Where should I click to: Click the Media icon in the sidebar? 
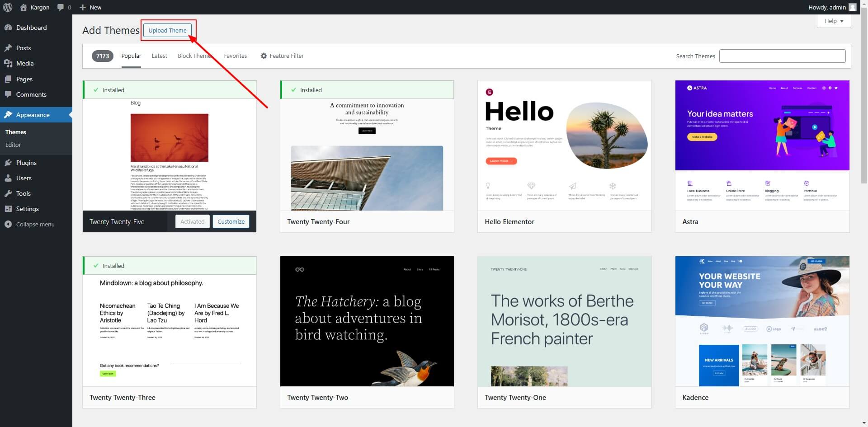[x=8, y=63]
